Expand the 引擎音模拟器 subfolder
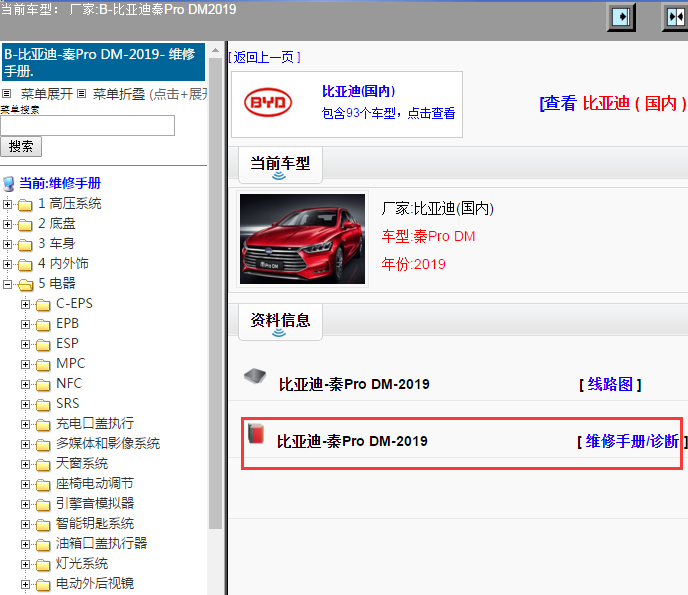 (25, 505)
